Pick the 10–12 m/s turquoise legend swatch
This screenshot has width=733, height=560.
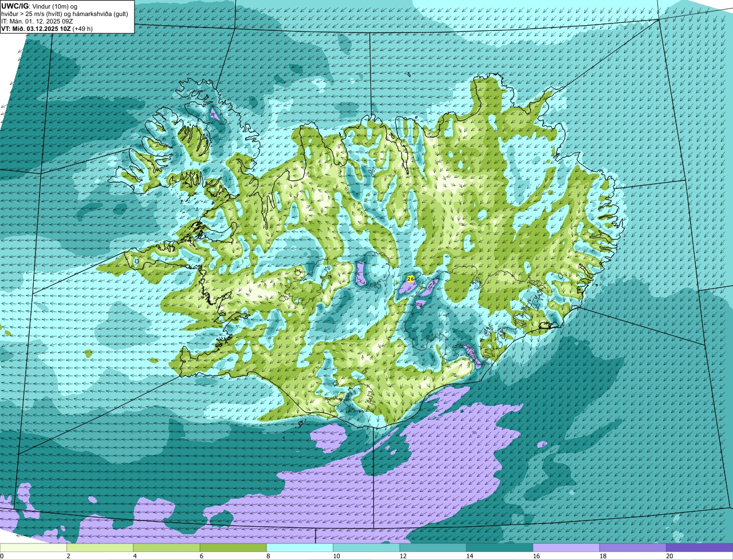tap(366, 547)
